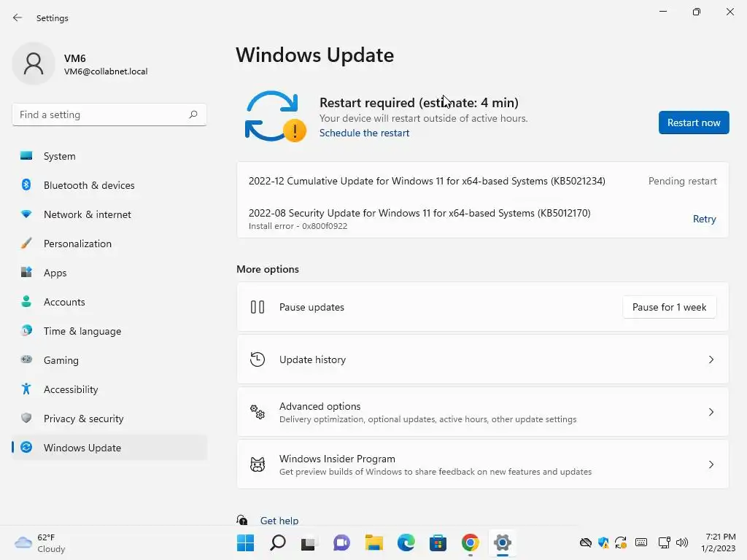Viewport: 747px width, 560px height.
Task: Click Pause for 1 week button
Action: click(x=669, y=307)
